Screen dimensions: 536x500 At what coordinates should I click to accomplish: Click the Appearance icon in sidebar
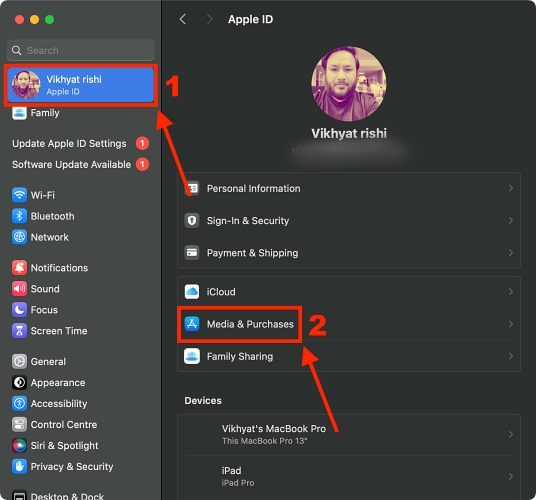19,382
